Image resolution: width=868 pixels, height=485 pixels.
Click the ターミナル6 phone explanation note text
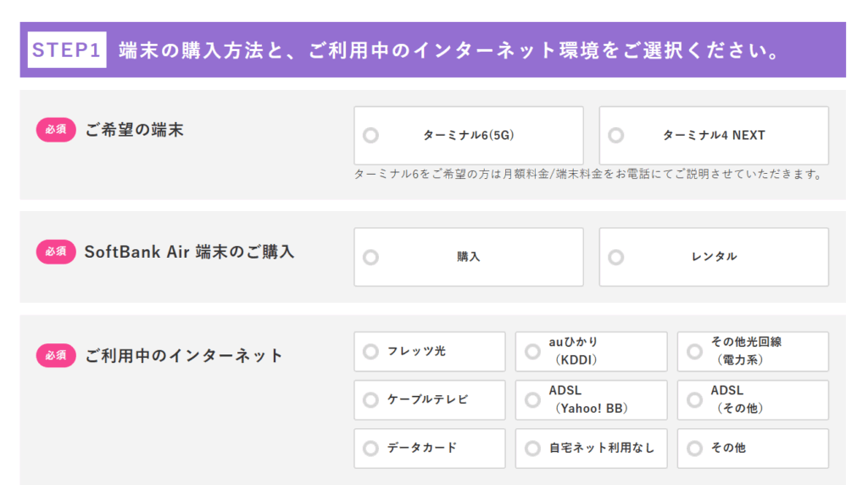tap(588, 175)
